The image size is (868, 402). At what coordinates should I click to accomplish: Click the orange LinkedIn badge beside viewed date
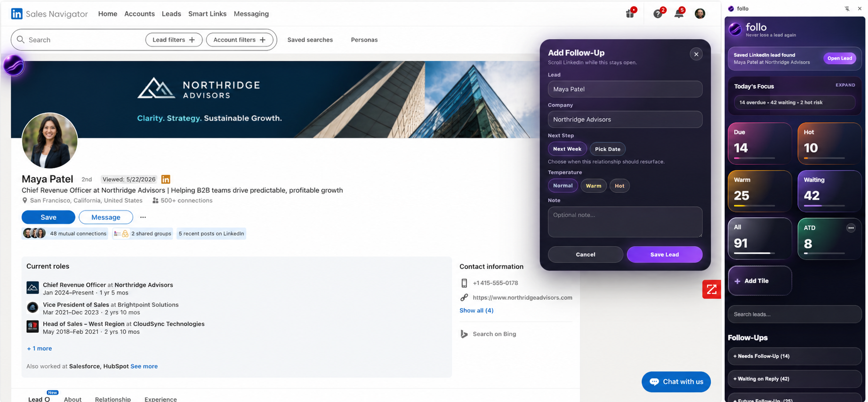[x=166, y=179]
